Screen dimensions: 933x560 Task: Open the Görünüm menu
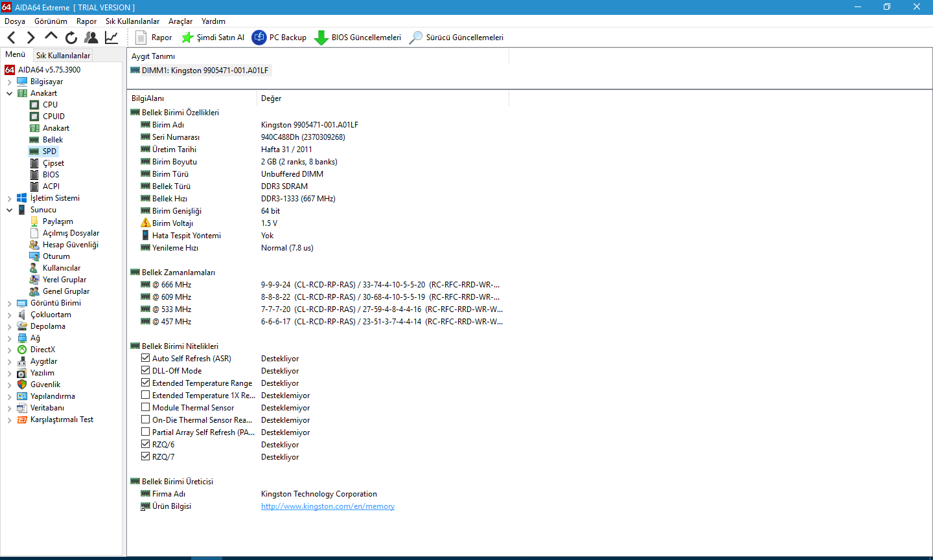pyautogui.click(x=51, y=21)
